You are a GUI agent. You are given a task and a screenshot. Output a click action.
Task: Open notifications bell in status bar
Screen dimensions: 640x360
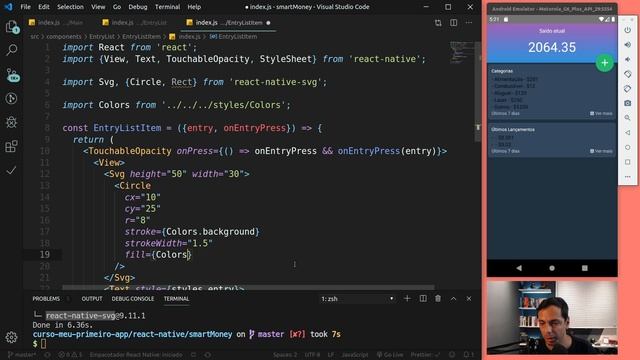(x=468, y=355)
